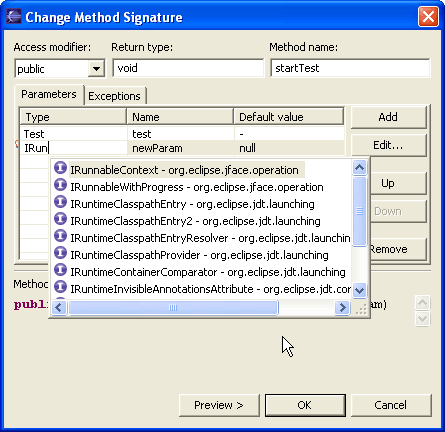
Task: Click interface icon beside IRunnableWithProgress
Action: tap(60, 185)
